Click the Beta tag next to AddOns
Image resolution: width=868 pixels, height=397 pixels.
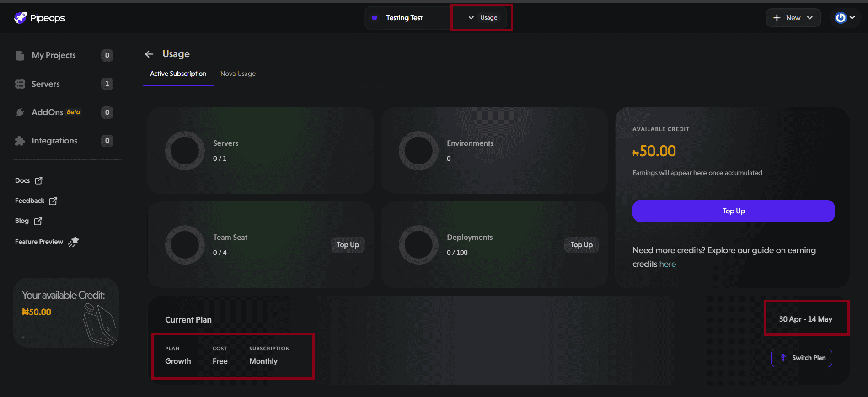[x=74, y=112]
